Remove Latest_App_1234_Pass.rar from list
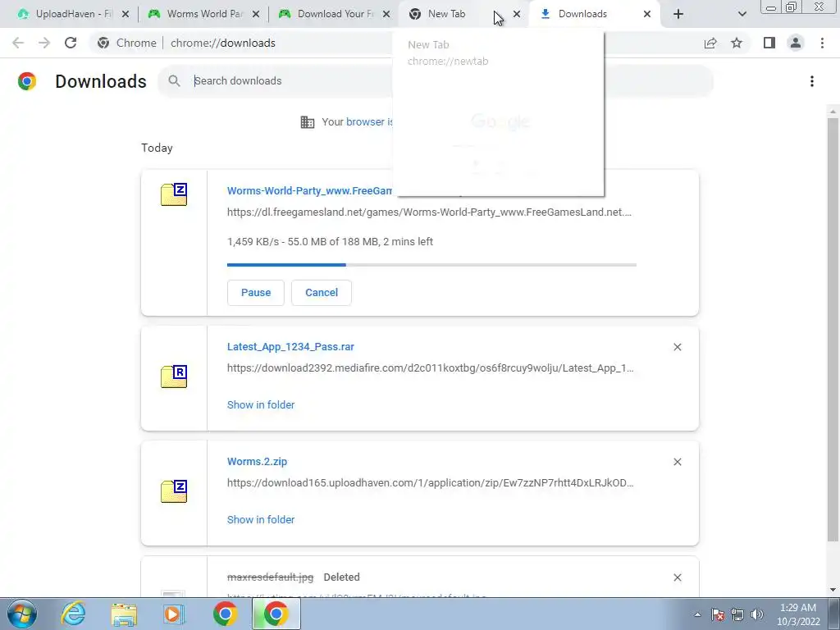This screenshot has height=630, width=840. pos(677,347)
